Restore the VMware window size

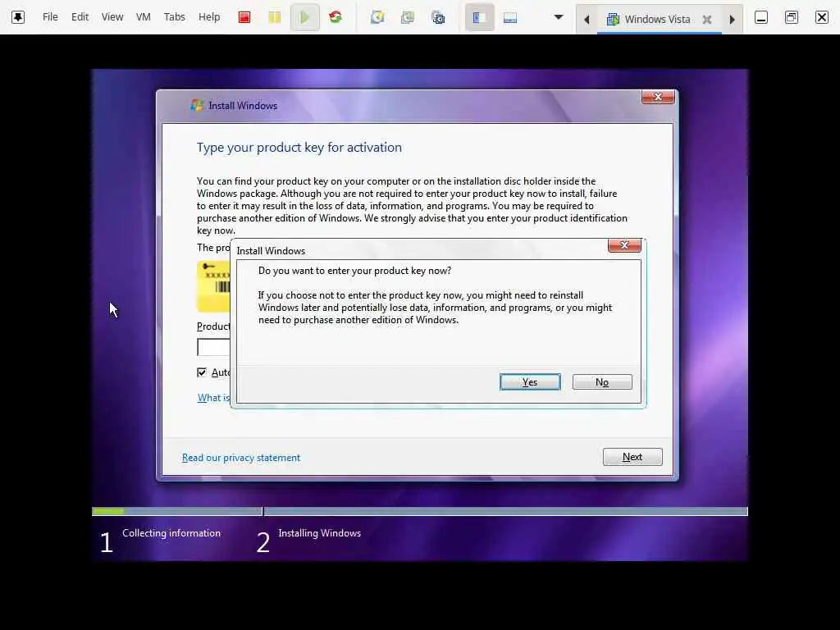(791, 18)
